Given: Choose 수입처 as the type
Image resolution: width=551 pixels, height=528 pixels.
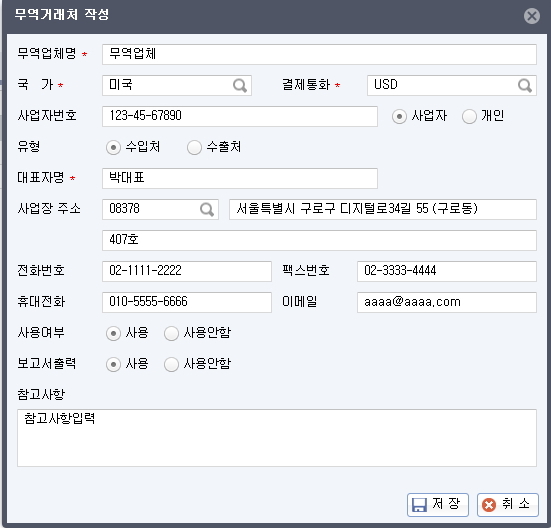Looking at the screenshot, I should tap(113, 147).
